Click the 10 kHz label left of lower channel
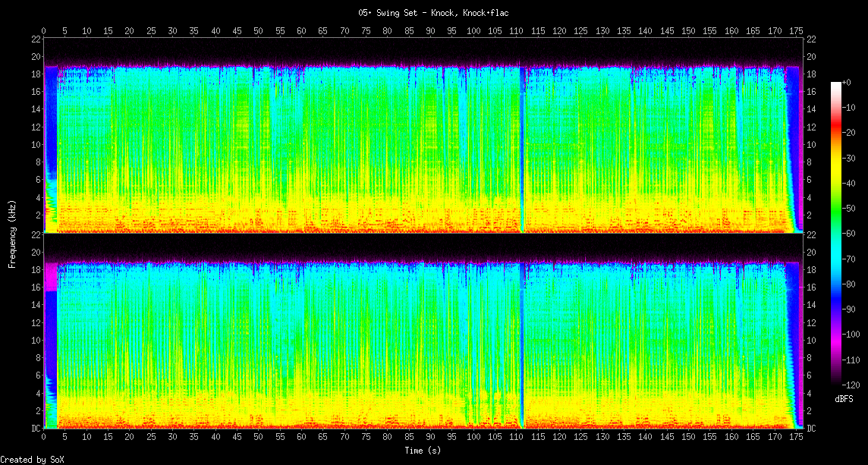The image size is (868, 465). (36, 340)
